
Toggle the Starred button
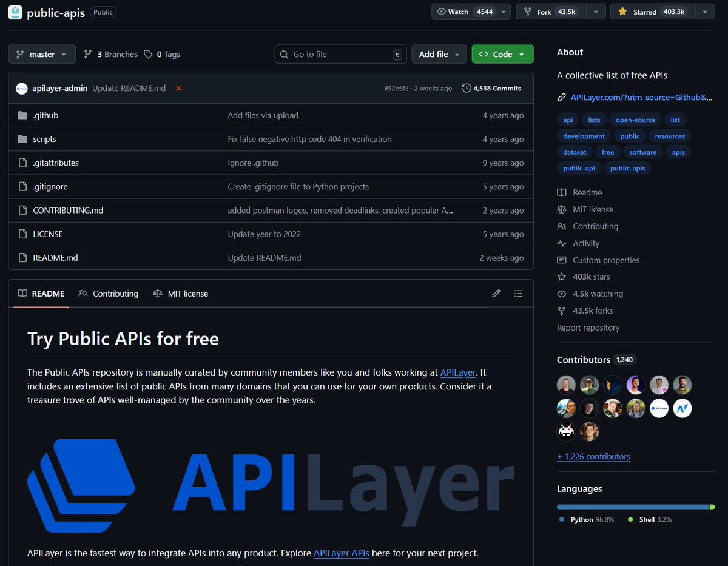(653, 12)
